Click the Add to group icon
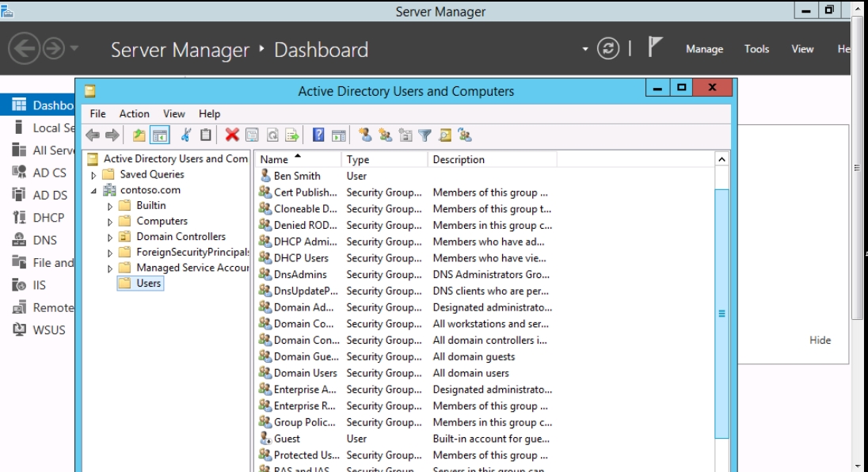 (x=465, y=135)
